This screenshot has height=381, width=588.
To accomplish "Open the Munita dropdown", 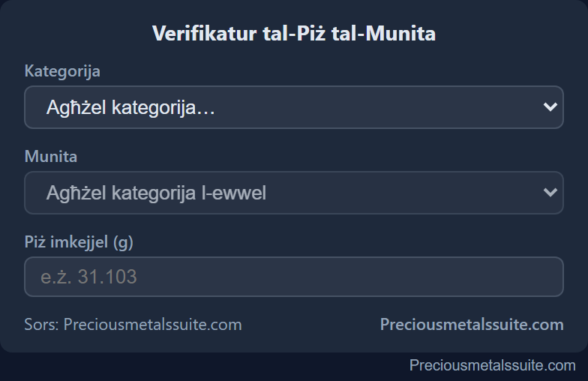I will [294, 193].
